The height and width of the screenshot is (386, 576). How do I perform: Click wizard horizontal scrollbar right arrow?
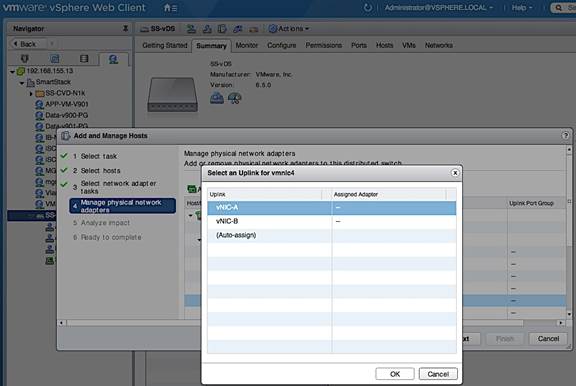tap(561, 323)
